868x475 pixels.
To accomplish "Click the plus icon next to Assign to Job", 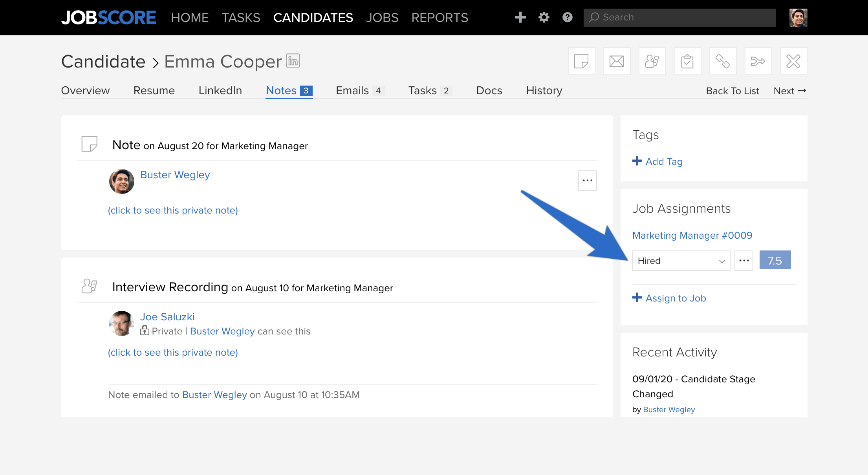I will [x=637, y=298].
